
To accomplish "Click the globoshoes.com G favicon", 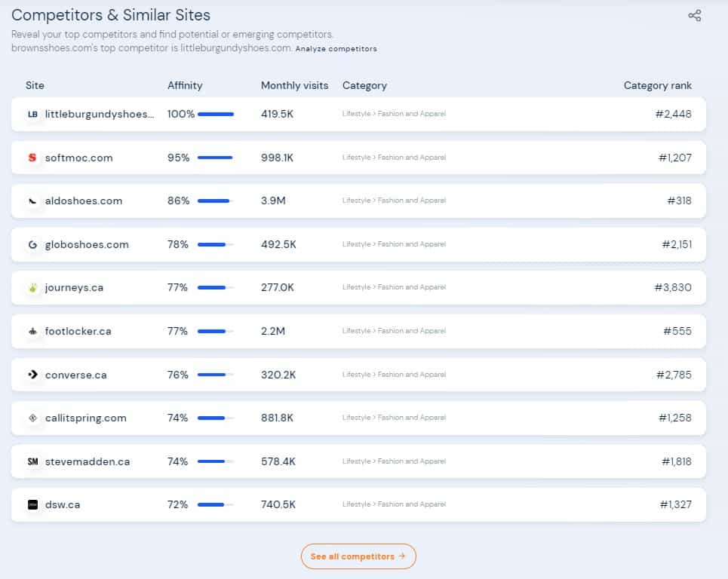I will click(32, 245).
